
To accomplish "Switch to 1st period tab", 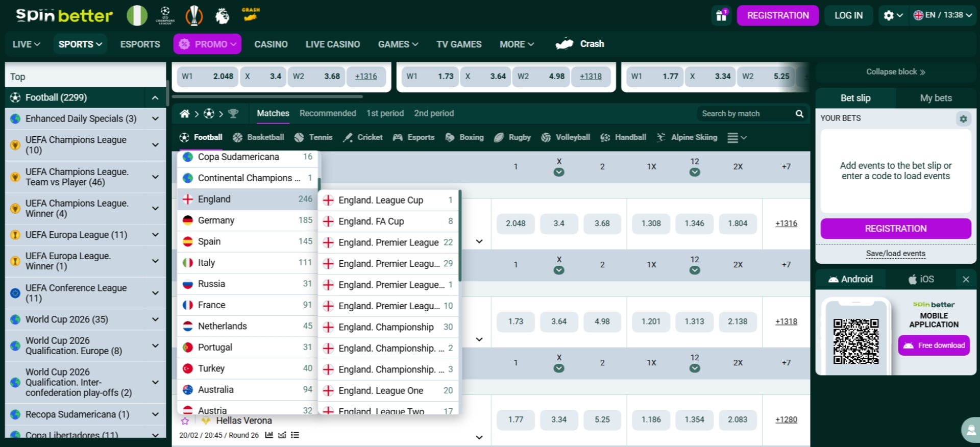I will tap(385, 113).
